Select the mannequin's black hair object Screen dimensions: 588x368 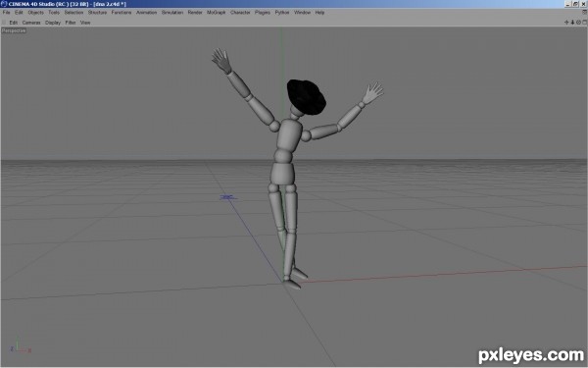click(306, 97)
